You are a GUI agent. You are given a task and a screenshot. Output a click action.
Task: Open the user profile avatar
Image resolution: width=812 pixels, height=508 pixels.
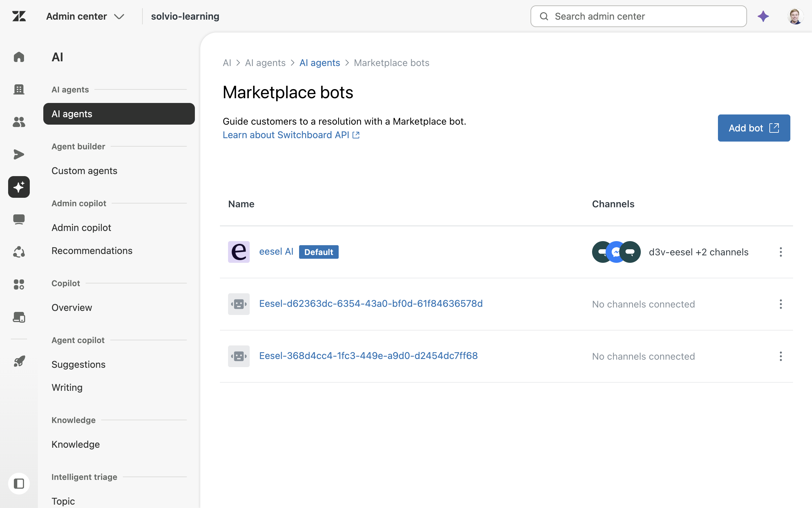click(x=795, y=16)
